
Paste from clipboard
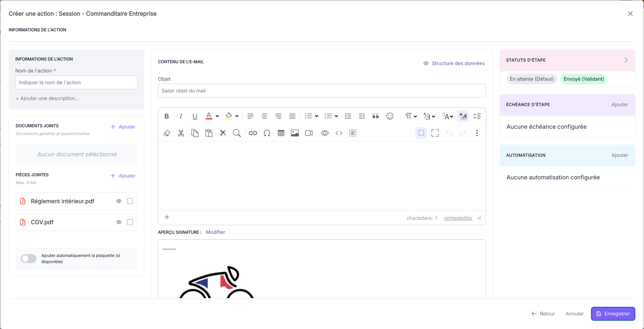[209, 133]
